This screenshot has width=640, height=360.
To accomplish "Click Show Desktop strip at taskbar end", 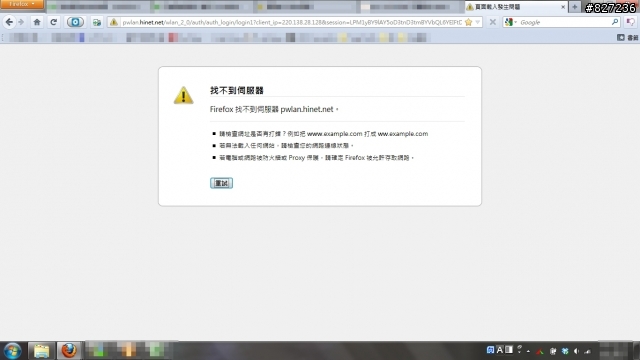I will (637, 351).
